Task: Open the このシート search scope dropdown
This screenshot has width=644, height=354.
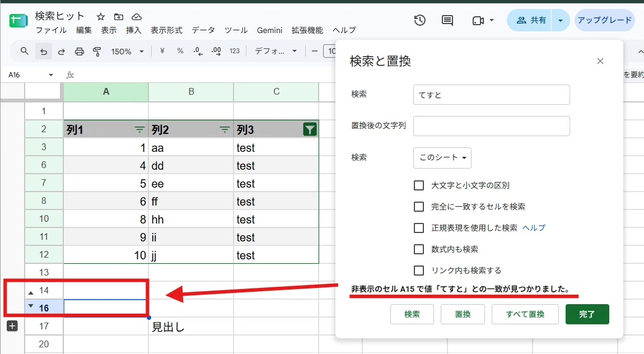Action: click(442, 158)
